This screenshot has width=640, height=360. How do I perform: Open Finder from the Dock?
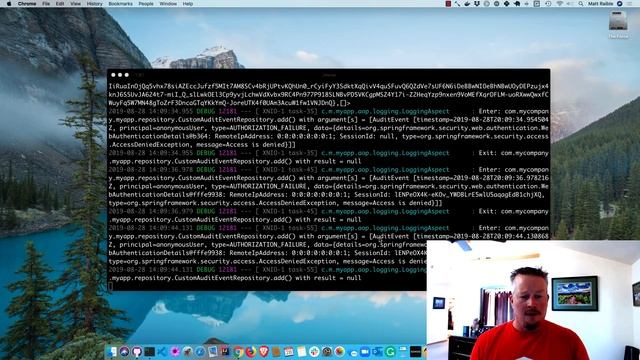[111, 352]
